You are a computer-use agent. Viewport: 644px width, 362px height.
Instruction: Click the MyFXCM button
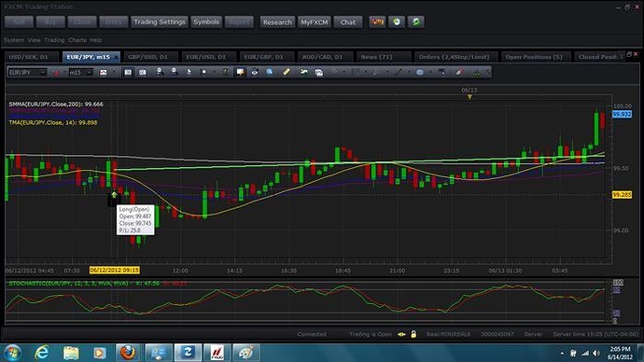[315, 22]
